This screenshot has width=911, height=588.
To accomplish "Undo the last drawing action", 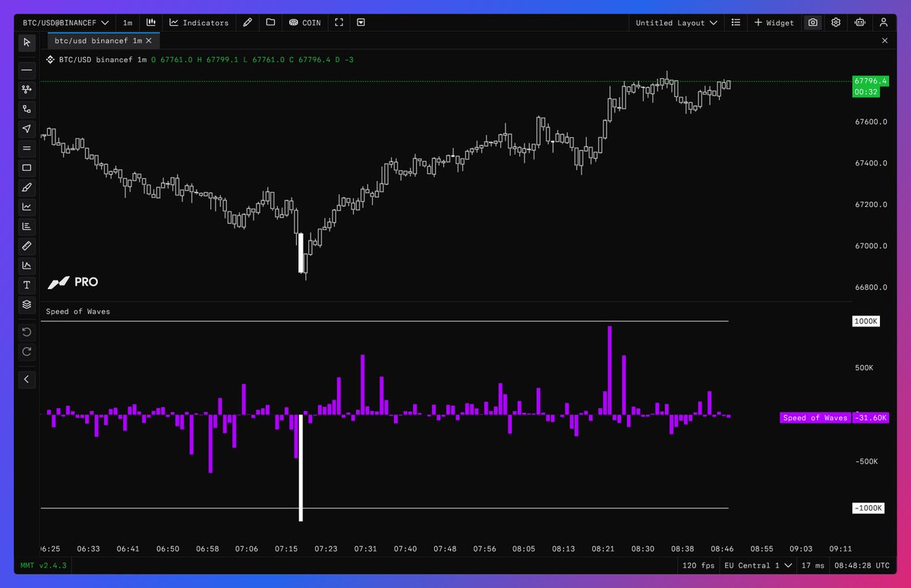I will 27,332.
